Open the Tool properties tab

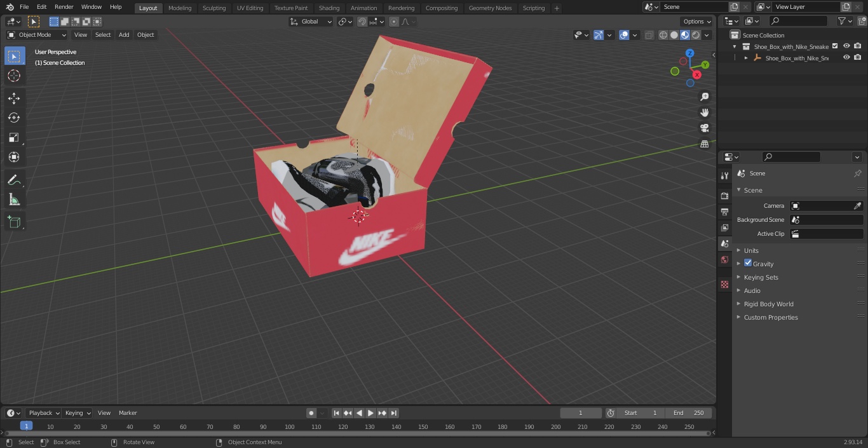pyautogui.click(x=724, y=175)
